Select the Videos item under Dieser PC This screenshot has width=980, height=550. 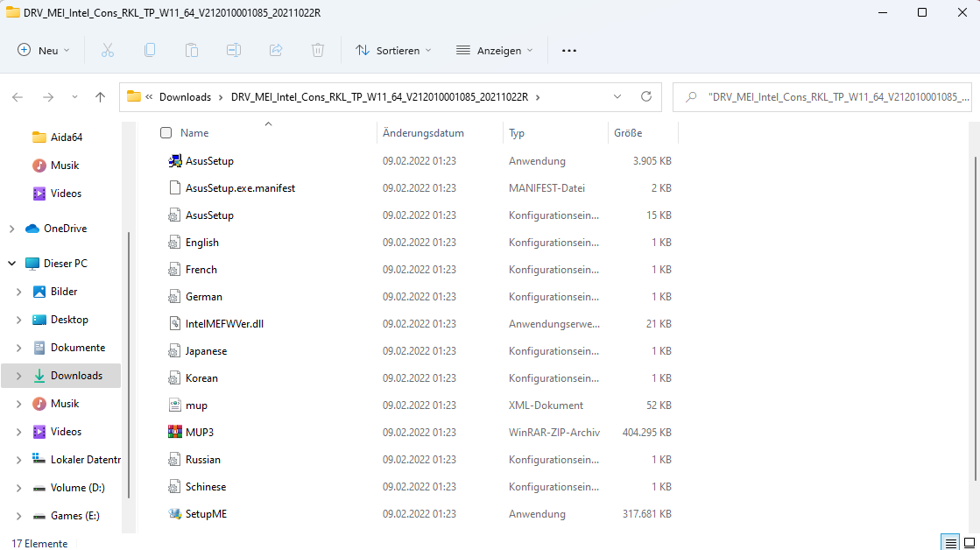click(x=66, y=432)
